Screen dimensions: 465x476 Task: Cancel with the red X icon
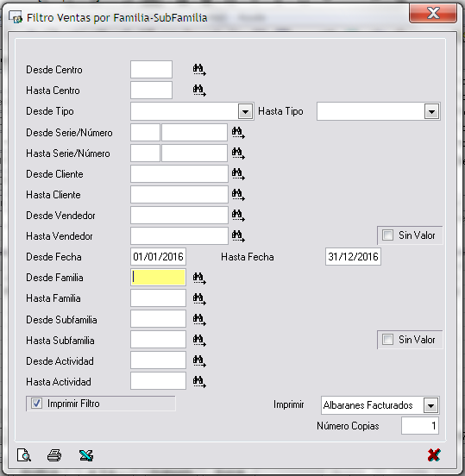pyautogui.click(x=433, y=454)
